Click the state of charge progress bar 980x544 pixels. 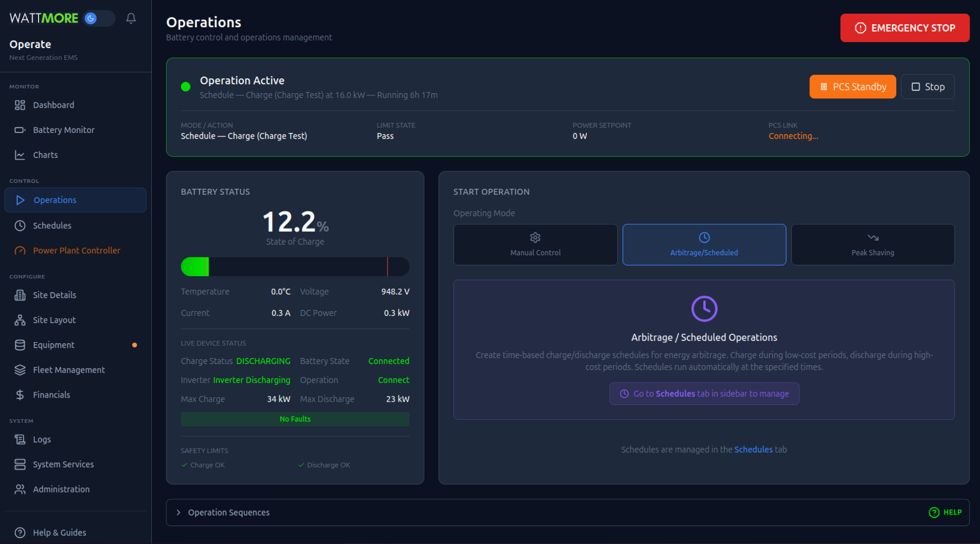pos(295,266)
